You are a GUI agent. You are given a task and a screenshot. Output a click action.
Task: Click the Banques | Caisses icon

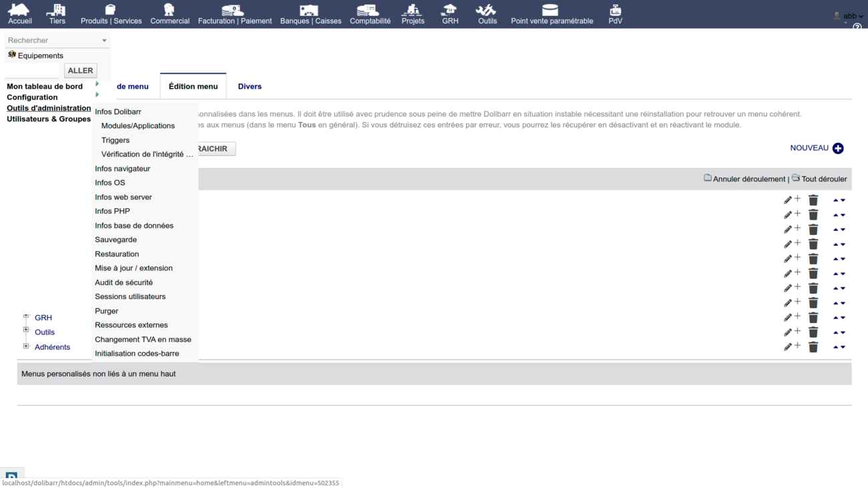click(x=310, y=11)
